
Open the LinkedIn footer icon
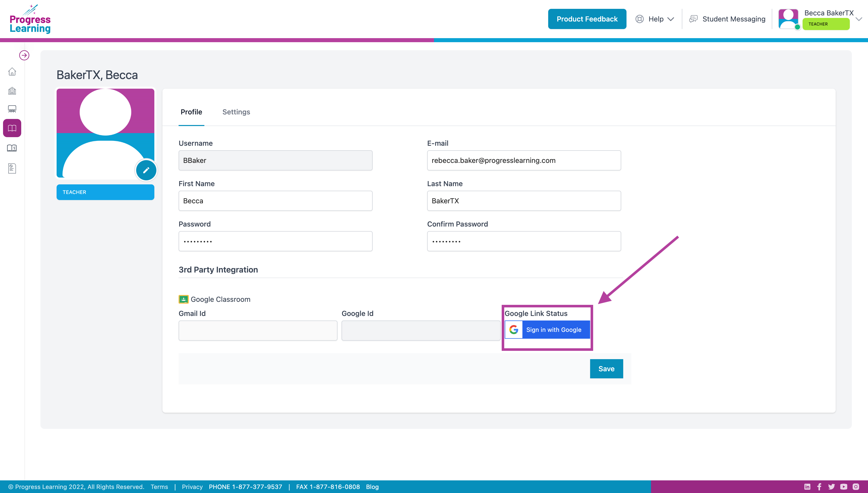click(807, 487)
